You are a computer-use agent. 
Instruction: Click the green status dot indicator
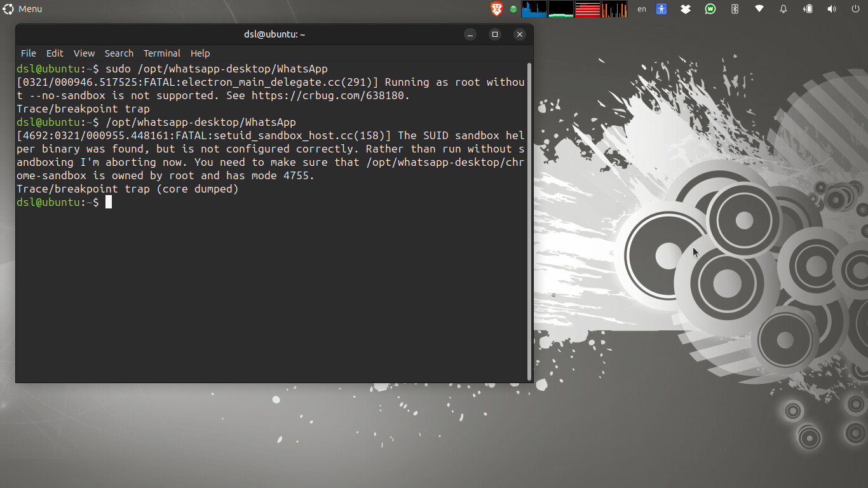513,9
